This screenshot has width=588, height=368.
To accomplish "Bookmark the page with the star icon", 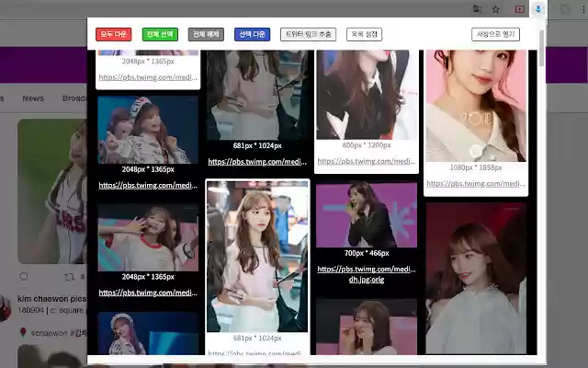I will coord(496,9).
